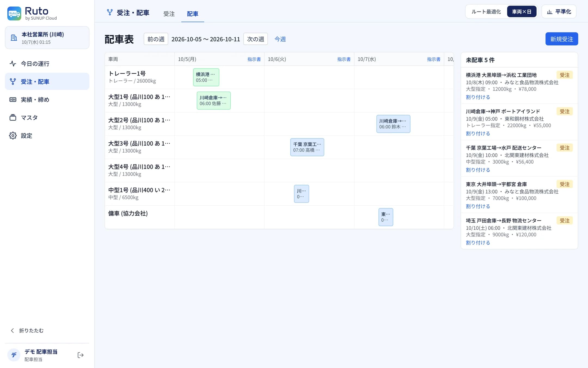
Task: Select the dispatch card in 傭車 (協力会社) row
Action: pos(386,217)
